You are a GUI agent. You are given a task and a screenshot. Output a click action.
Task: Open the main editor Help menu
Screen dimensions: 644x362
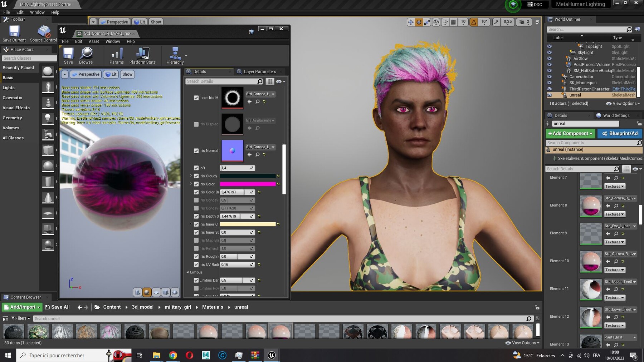(55, 12)
